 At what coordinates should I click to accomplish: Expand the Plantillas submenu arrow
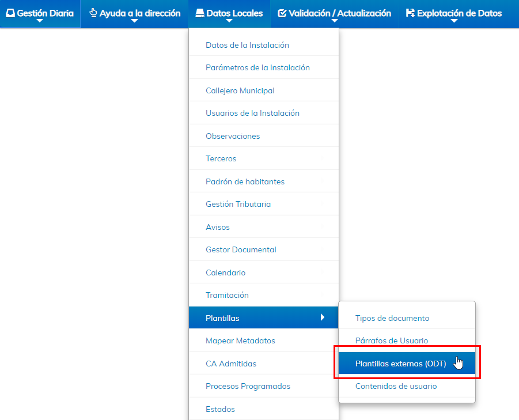[323, 317]
